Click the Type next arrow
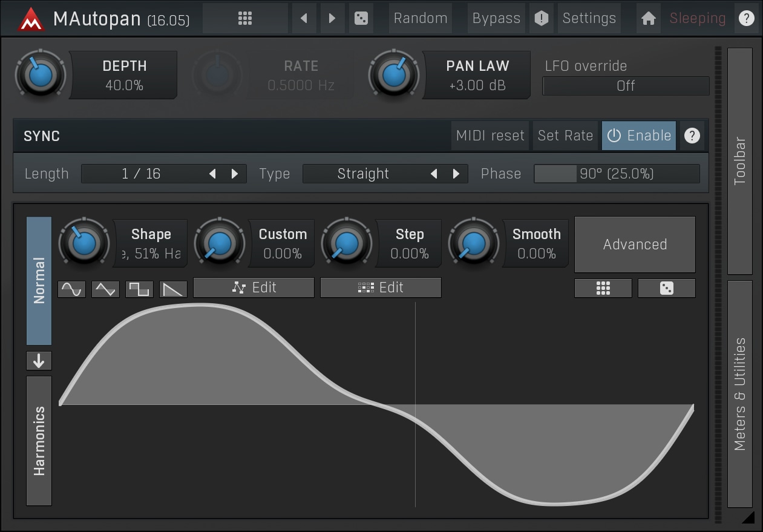The image size is (763, 532). 456,174
